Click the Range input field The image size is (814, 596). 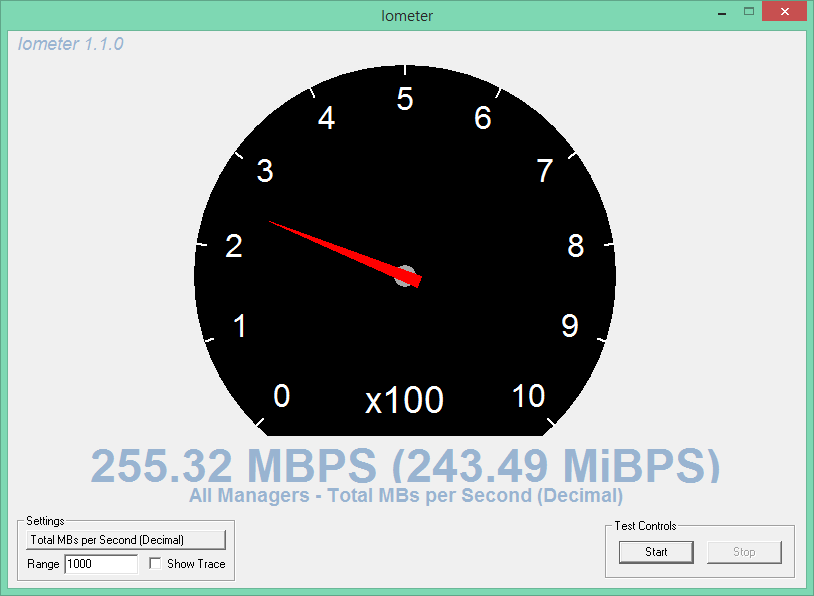pyautogui.click(x=101, y=564)
